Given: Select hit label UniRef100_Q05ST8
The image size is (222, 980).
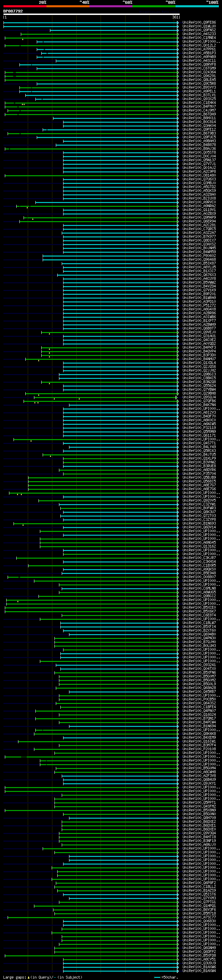Looking at the screenshot, I should pyautogui.click(x=199, y=152).
